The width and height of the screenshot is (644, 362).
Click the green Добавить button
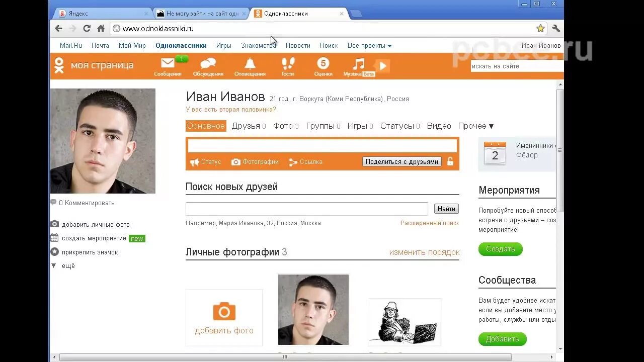503,339
